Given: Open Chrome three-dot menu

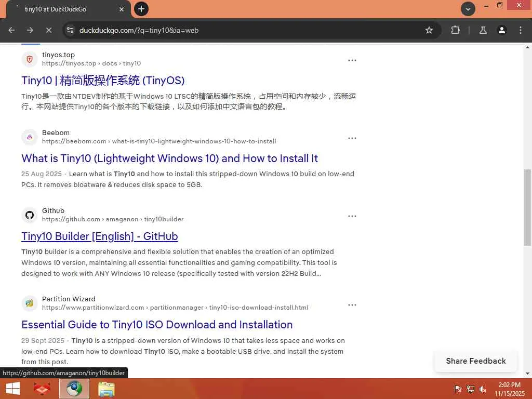Looking at the screenshot, I should [x=521, y=30].
